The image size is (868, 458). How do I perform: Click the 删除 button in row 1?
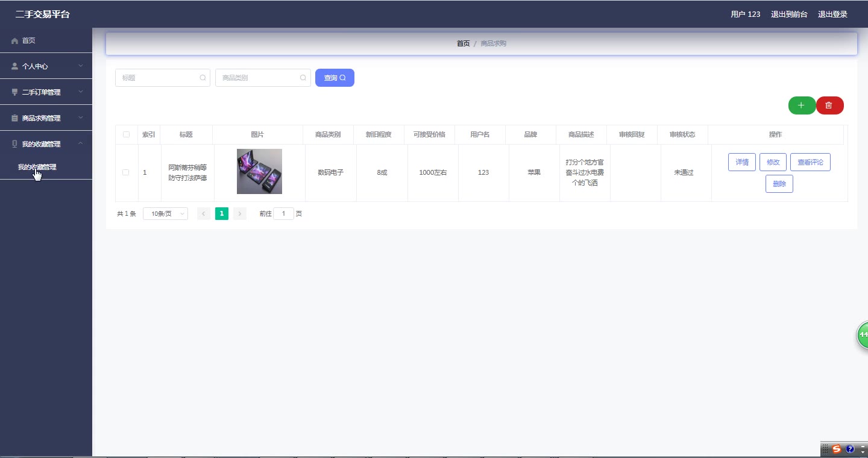[x=779, y=184]
